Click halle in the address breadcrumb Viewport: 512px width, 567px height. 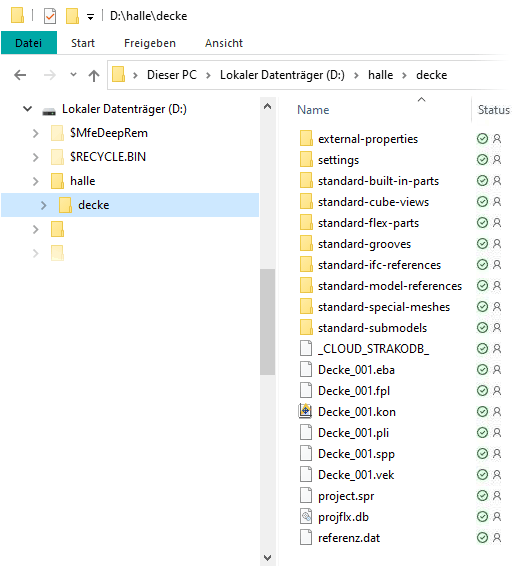point(380,75)
